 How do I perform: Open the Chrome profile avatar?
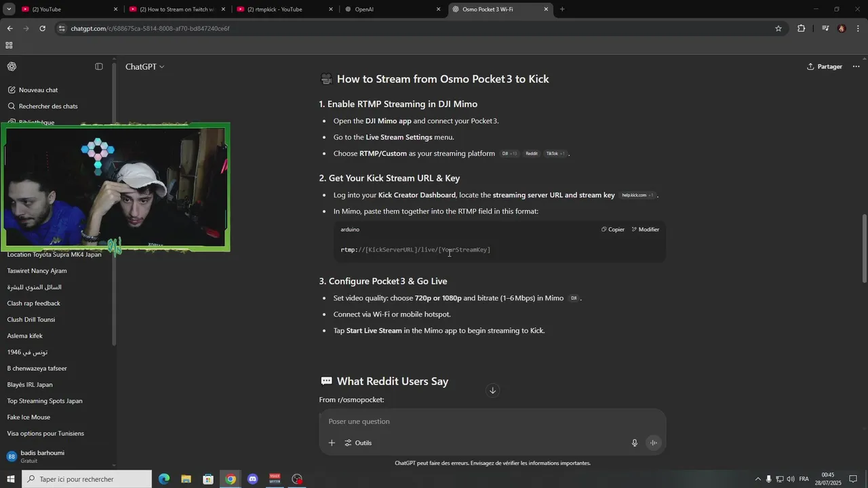coord(842,28)
